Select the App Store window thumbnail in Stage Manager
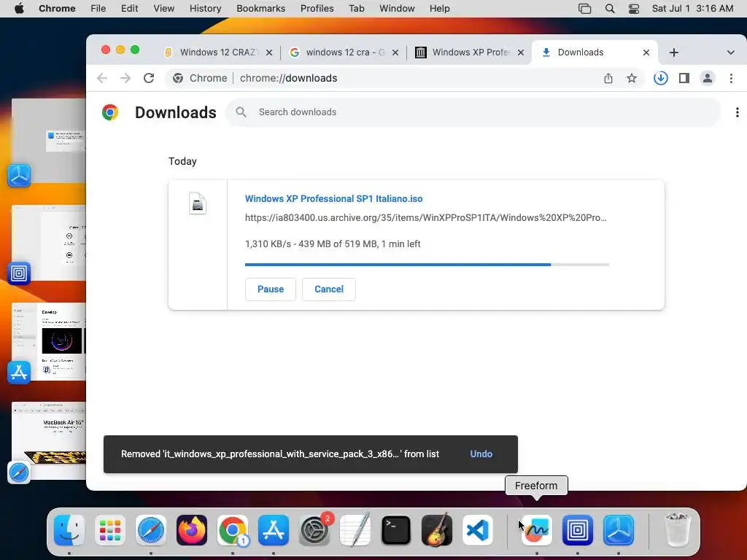747x560 pixels. [49, 341]
